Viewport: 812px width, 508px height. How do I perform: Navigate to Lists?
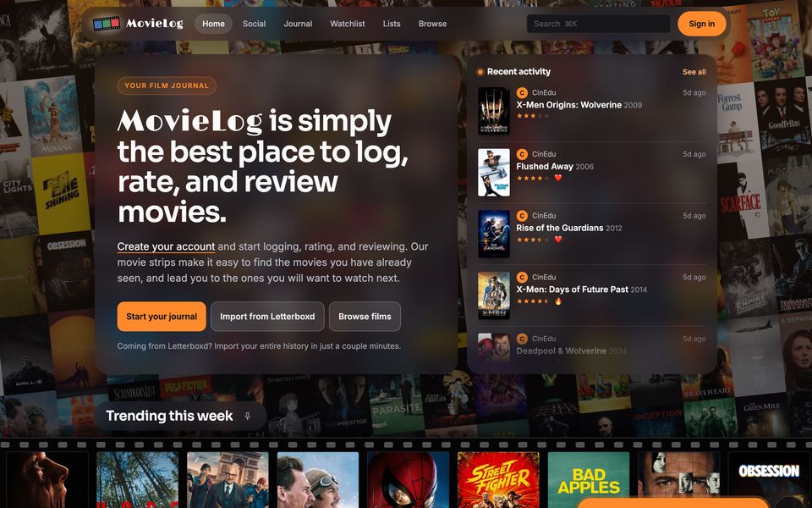[x=392, y=24]
